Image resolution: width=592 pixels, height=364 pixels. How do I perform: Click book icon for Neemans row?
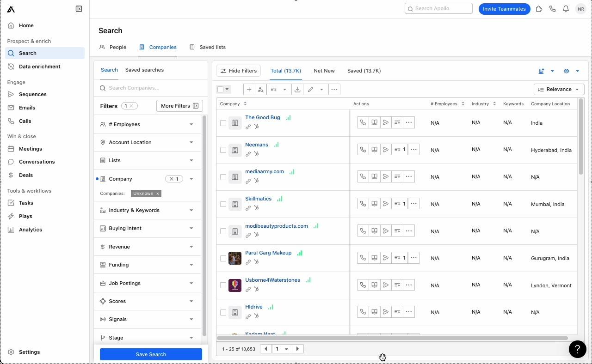[374, 150]
